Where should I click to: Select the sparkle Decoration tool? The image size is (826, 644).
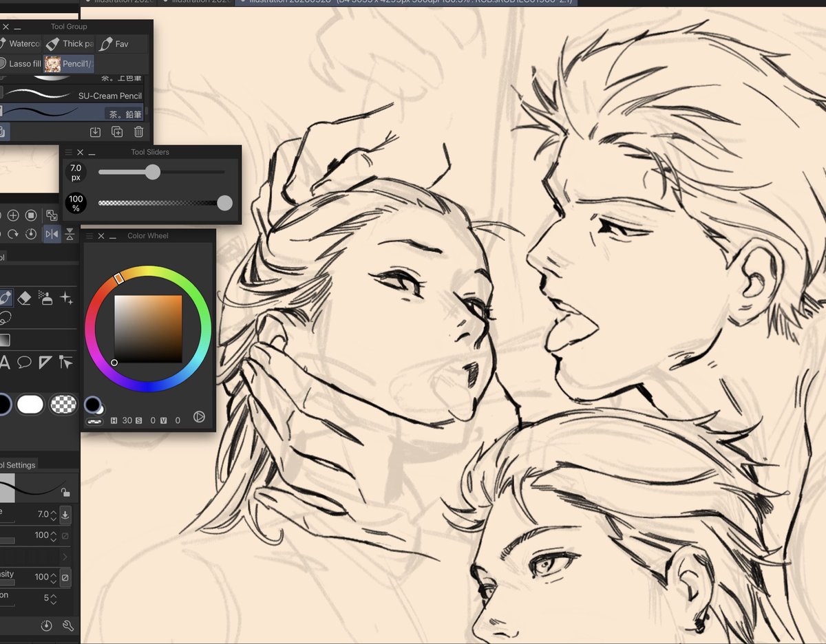(x=67, y=298)
